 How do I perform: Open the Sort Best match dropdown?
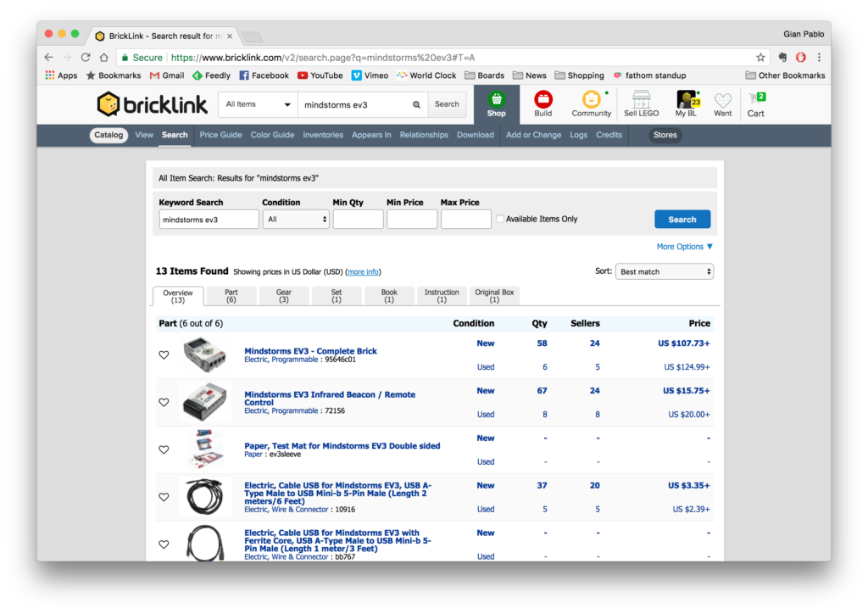click(665, 272)
